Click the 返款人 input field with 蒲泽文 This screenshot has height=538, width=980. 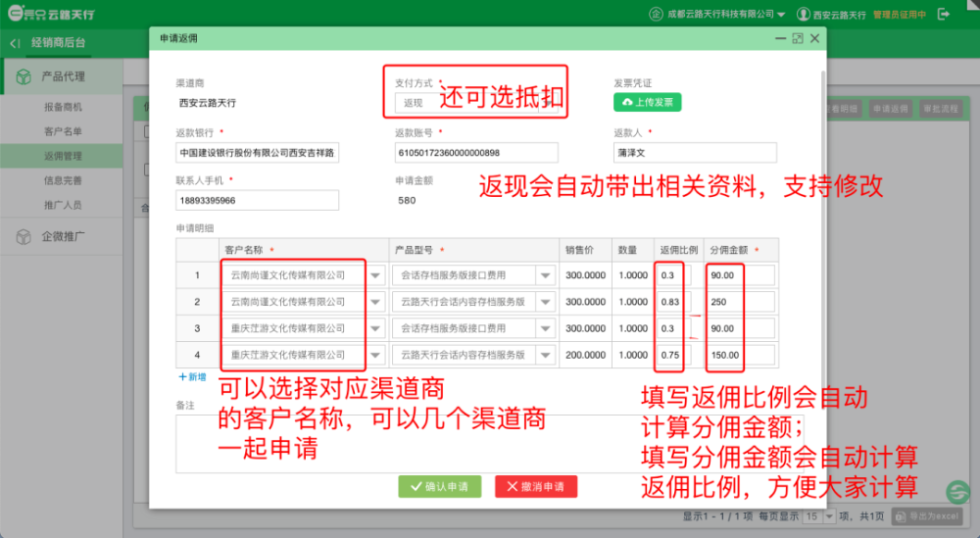(695, 153)
